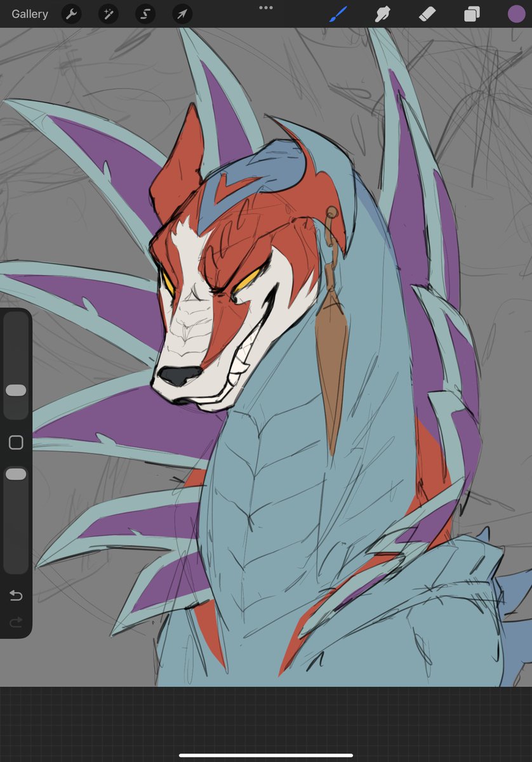Viewport: 532px width, 762px height.
Task: Activate the Selection tool
Action: click(145, 14)
